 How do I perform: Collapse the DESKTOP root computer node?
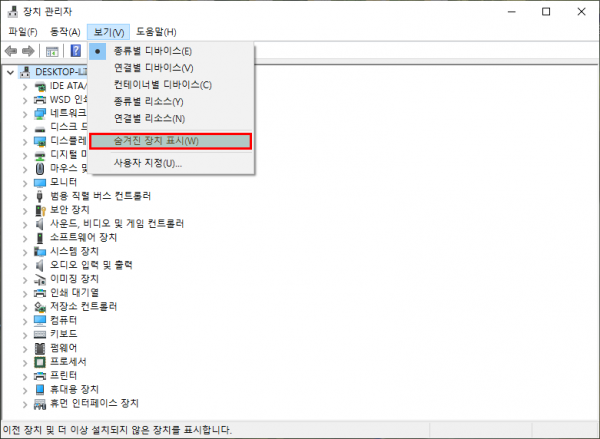(x=11, y=72)
